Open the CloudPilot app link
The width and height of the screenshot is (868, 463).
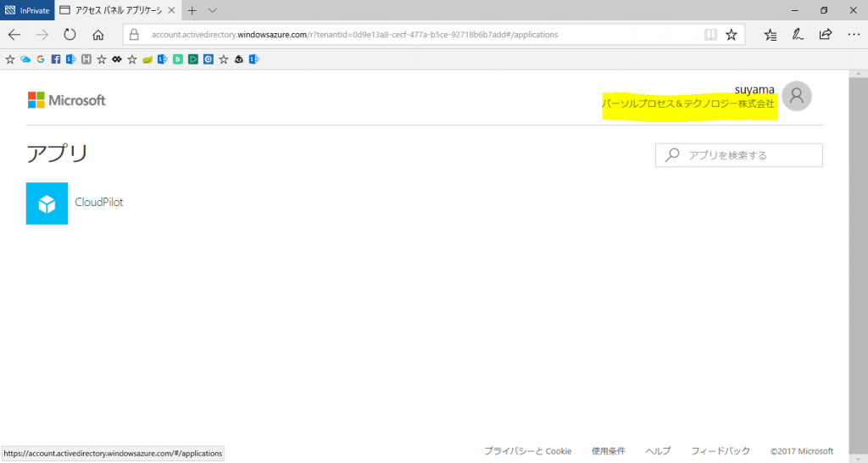99,202
